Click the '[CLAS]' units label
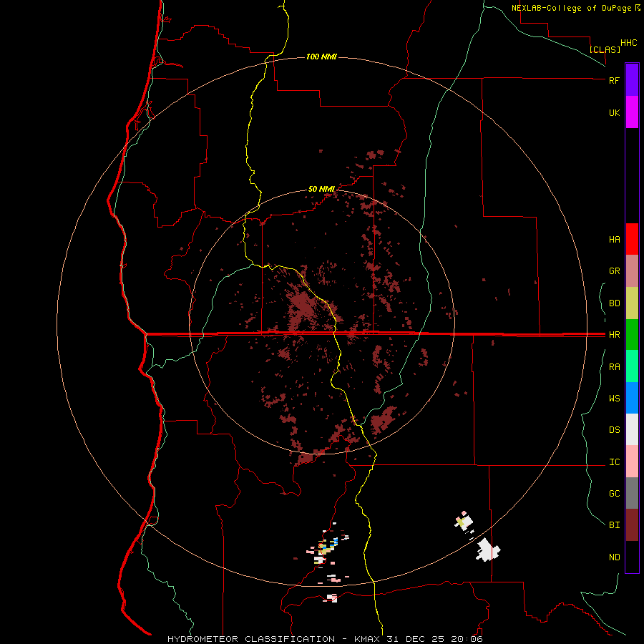 pos(605,49)
